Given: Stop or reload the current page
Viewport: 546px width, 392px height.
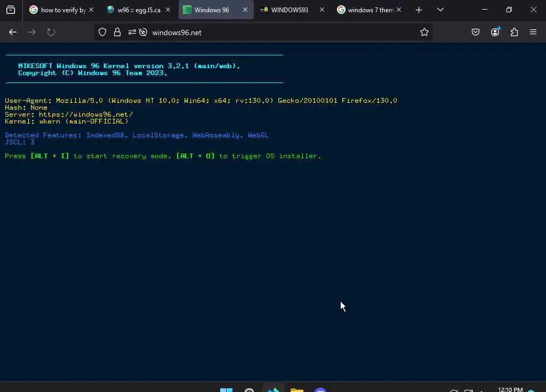Looking at the screenshot, I should (51, 32).
